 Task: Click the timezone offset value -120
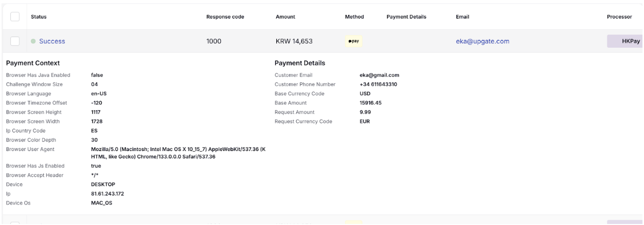click(x=96, y=103)
